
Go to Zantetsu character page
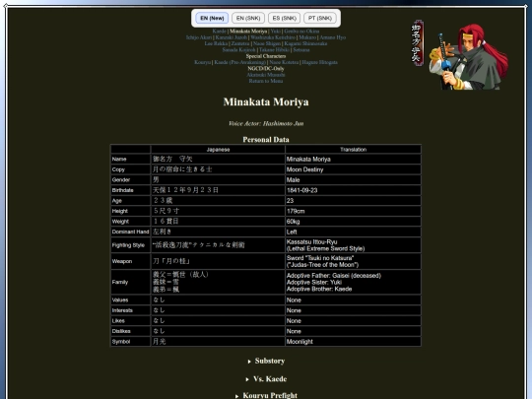pos(240,43)
